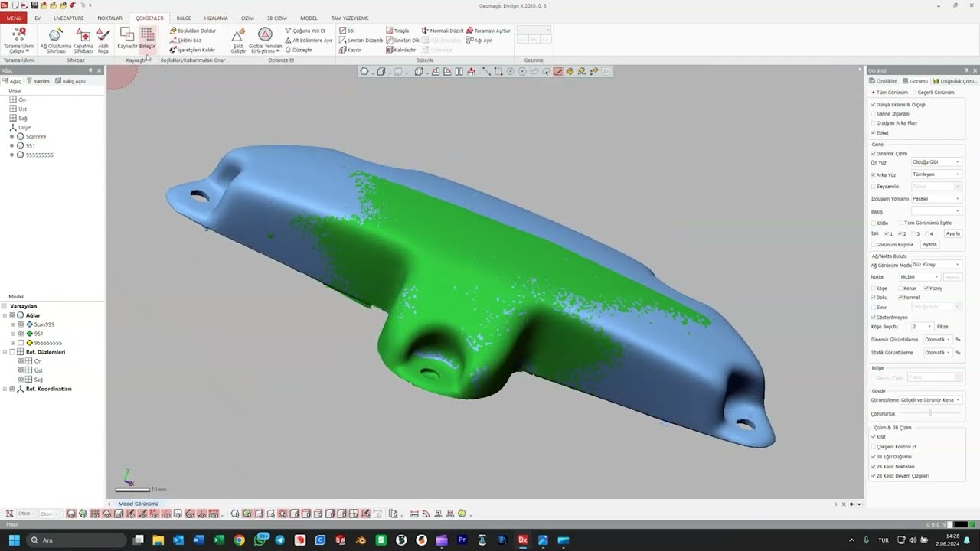Open Köşe Boyutu dropdown
The height and width of the screenshot is (551, 980).
922,326
